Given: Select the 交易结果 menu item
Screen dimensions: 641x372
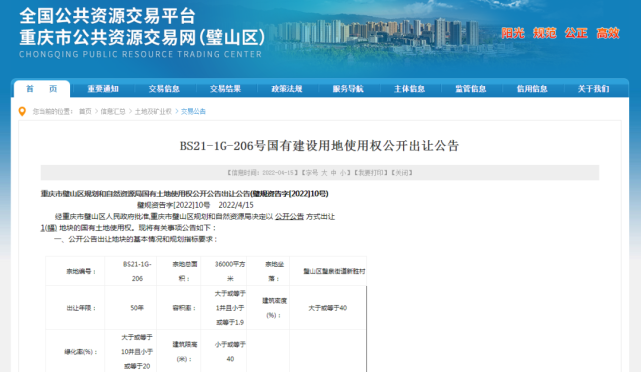Looking at the screenshot, I should pos(226,89).
